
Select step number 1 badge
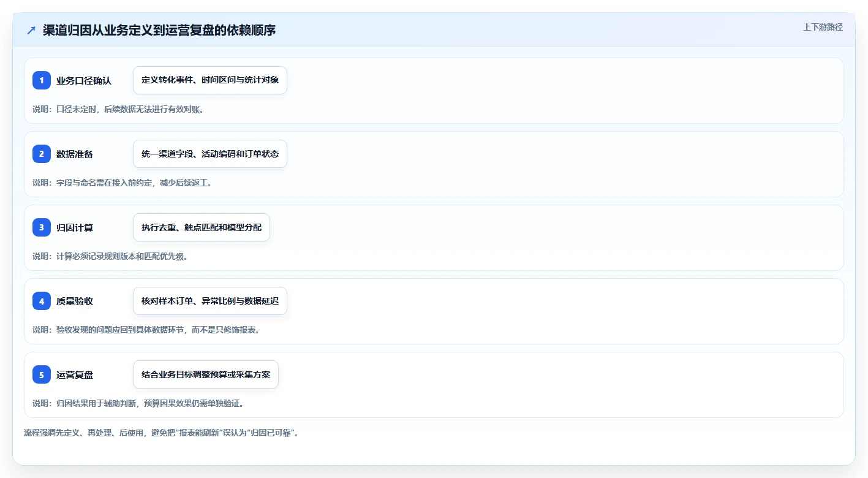pos(42,80)
